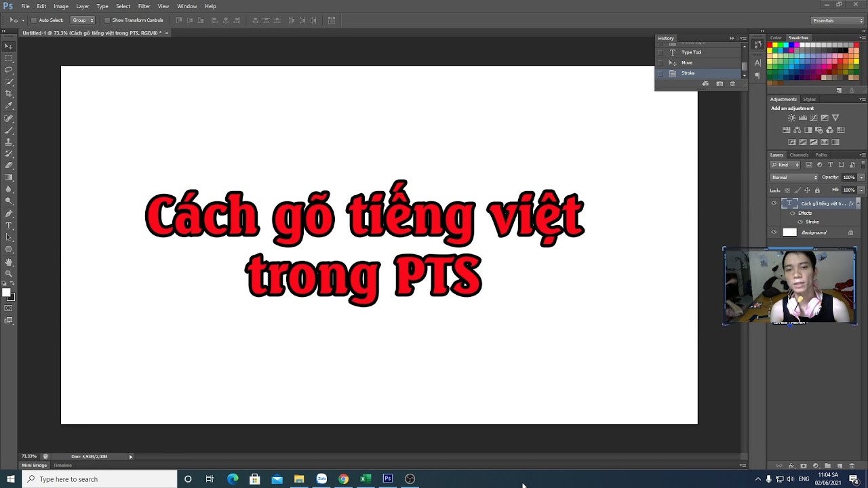868x488 pixels.
Task: Toggle the layer filtering switch
Action: [863, 165]
